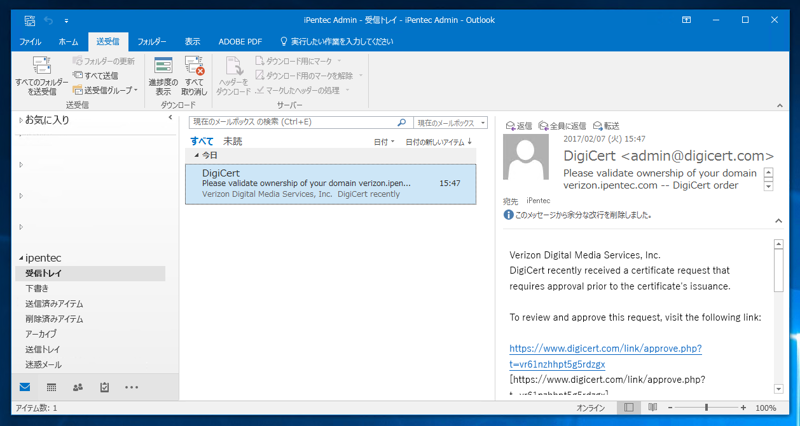
Task: Click Send All (すべて送信) button
Action: 95,76
